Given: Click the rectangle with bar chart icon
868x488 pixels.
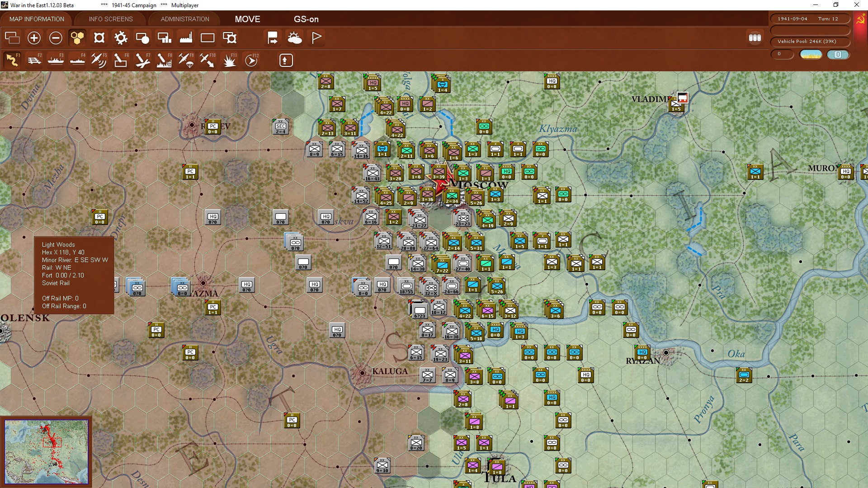Looking at the screenshot, I should pyautogui.click(x=164, y=38).
